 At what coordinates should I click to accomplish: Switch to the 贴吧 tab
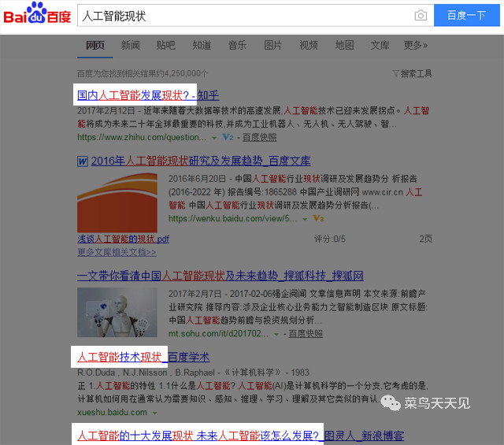(166, 46)
